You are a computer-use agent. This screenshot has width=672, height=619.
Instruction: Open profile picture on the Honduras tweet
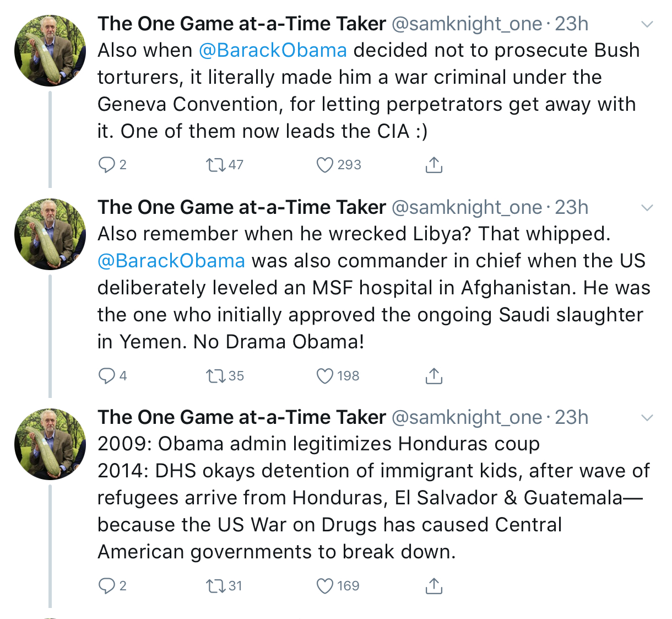click(x=50, y=444)
